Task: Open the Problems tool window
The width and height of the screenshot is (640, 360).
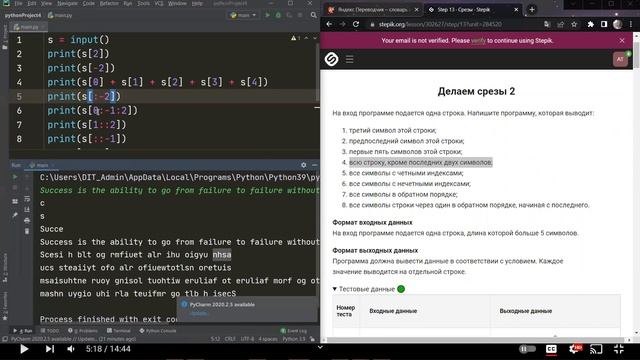Action: click(83, 331)
